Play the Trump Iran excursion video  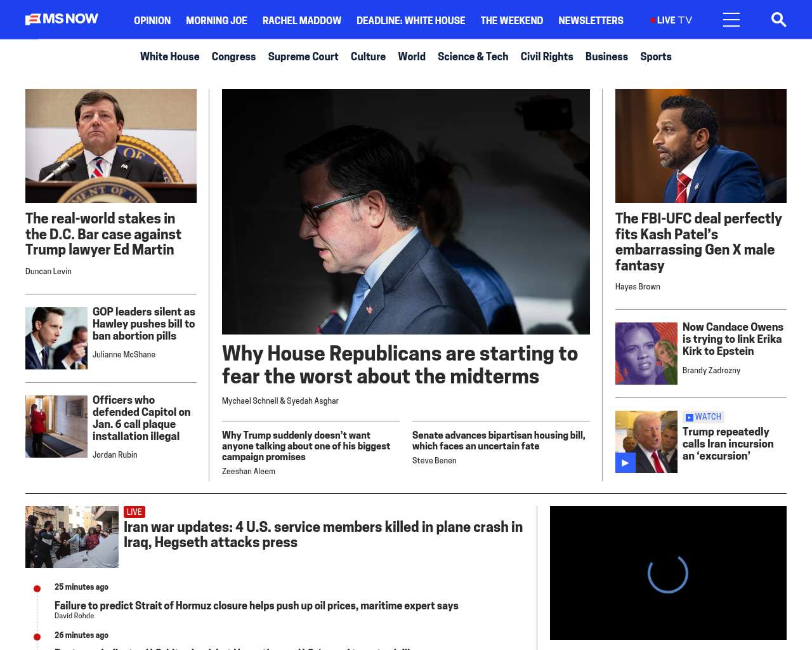click(625, 463)
